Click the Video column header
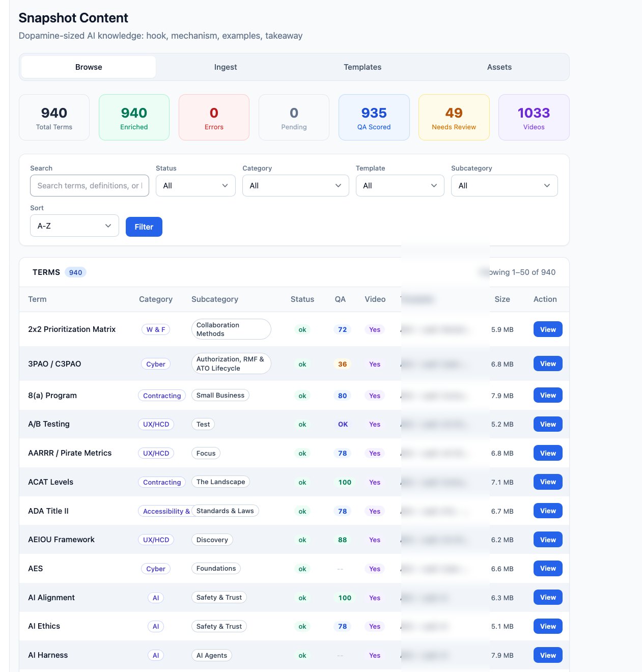 point(375,299)
